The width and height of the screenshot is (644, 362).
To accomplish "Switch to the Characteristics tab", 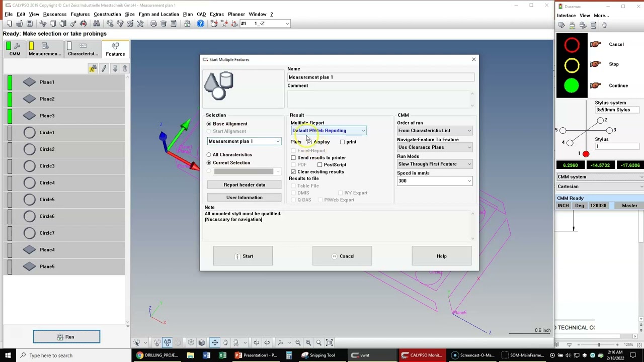I will pos(83,49).
